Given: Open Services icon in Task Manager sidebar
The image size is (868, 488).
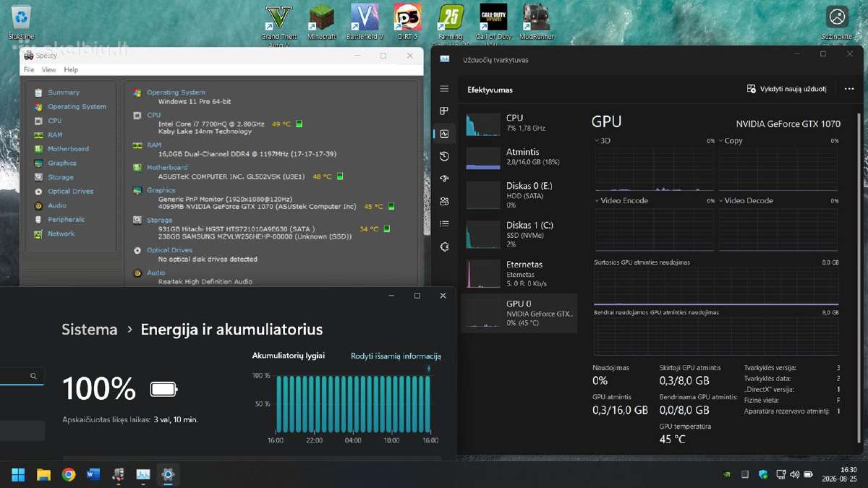Looking at the screenshot, I should (x=444, y=247).
